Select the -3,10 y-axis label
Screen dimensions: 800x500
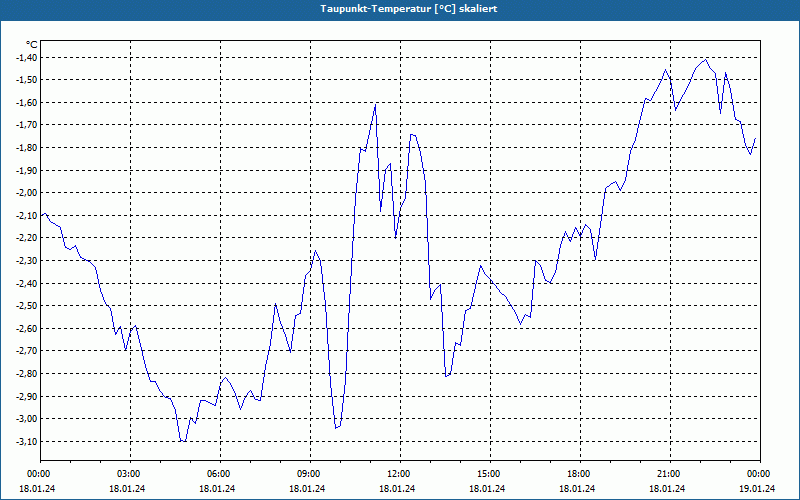[x=27, y=441]
